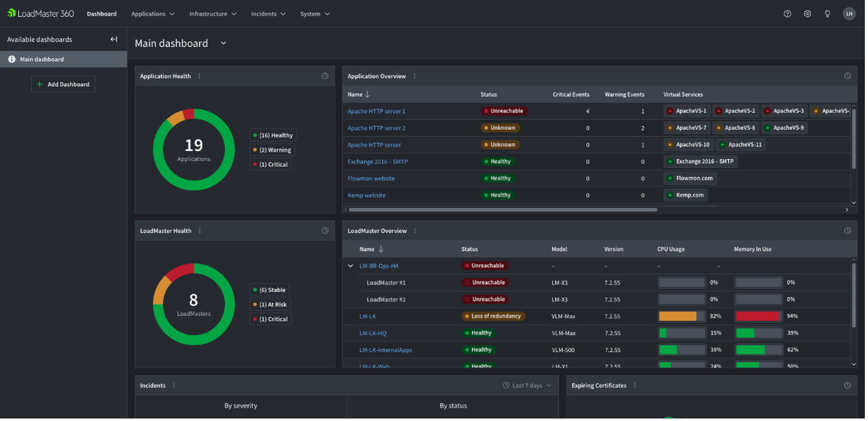The height and width of the screenshot is (421, 868).
Task: Click the clock icon on LoadMaster Overview widget
Action: point(847,231)
